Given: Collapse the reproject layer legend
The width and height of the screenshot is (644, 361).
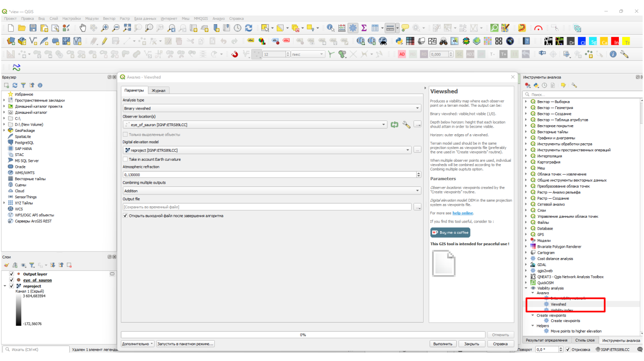Looking at the screenshot, I should click(5, 287).
